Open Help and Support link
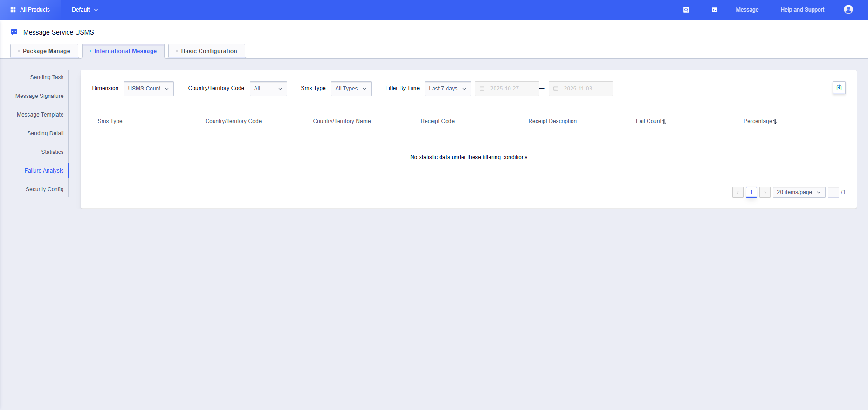868x410 pixels. point(802,10)
